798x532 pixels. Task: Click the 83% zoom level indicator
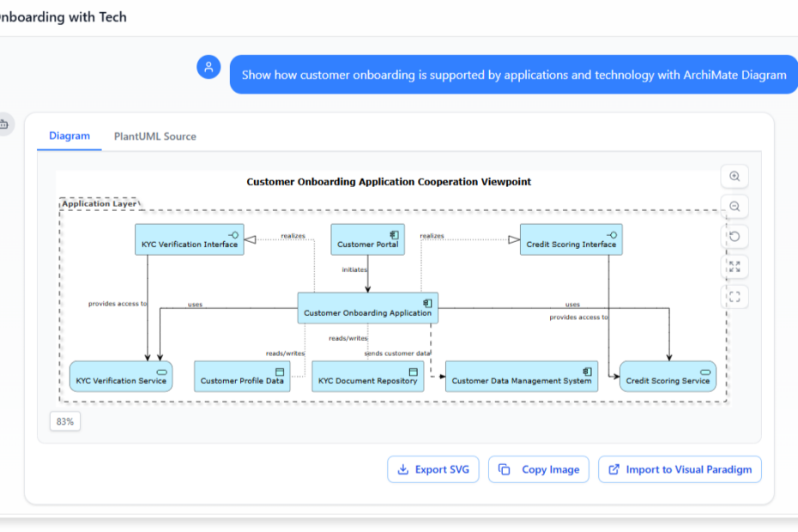coord(65,421)
